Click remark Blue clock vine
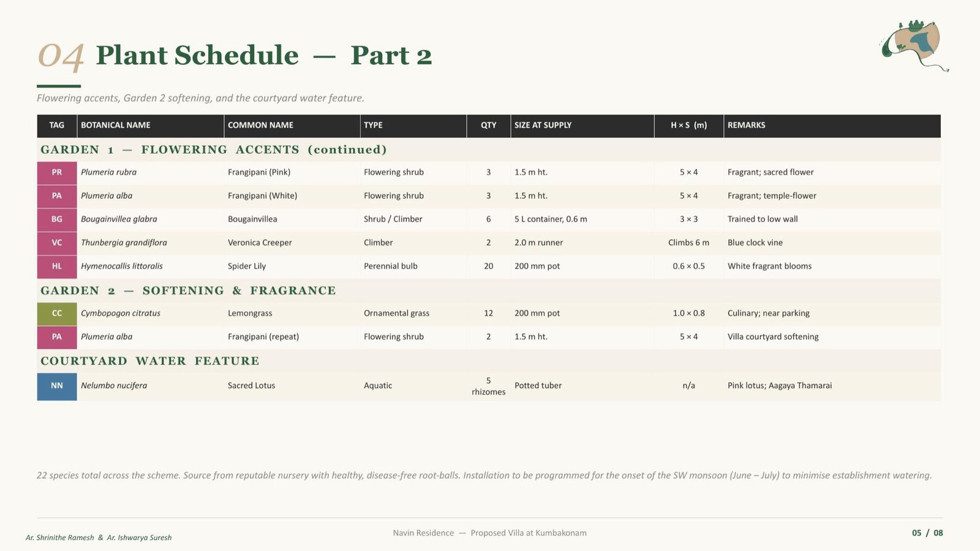 coord(755,243)
